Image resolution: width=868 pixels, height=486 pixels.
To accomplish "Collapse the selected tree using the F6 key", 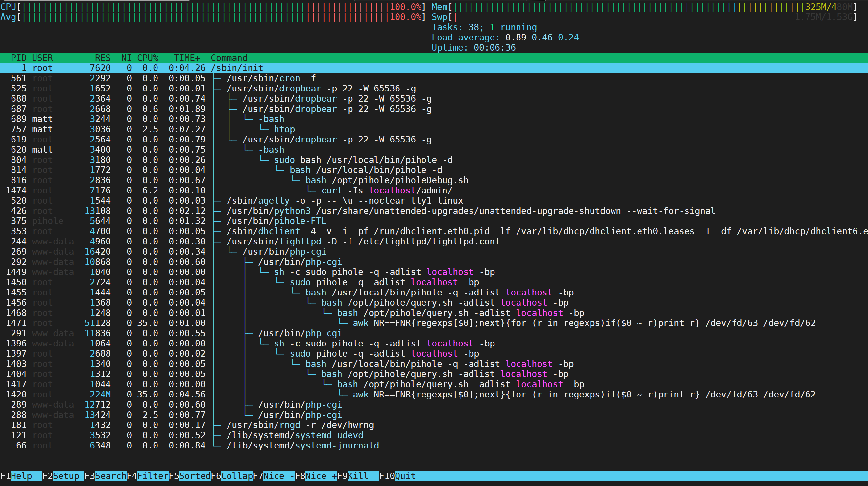I will pyautogui.click(x=231, y=476).
